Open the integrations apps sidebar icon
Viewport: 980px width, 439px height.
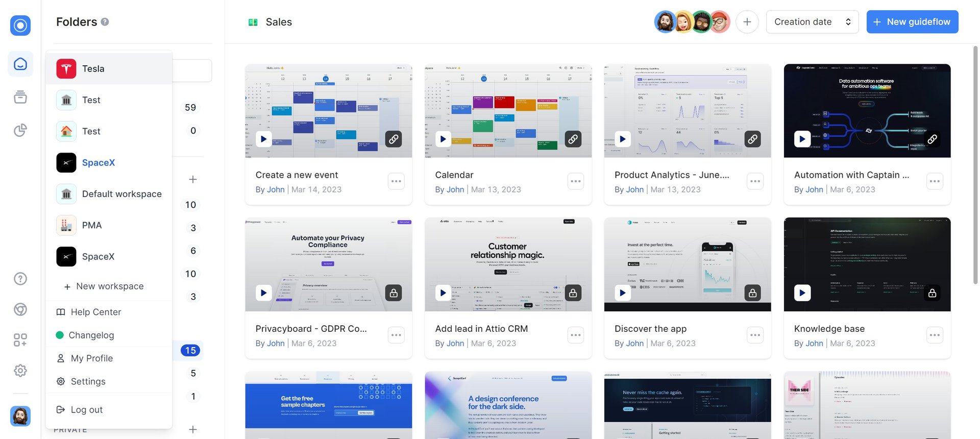[20, 340]
